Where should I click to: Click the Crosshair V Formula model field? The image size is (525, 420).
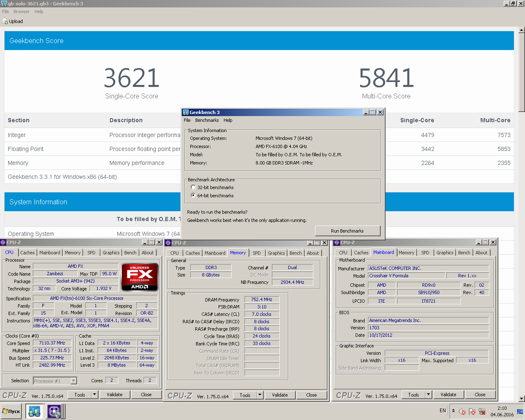click(406, 276)
